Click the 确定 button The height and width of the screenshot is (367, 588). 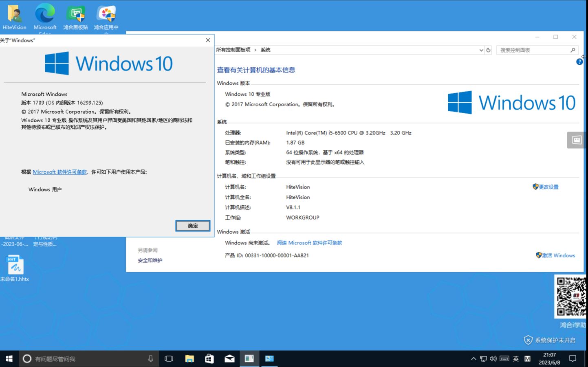193,226
